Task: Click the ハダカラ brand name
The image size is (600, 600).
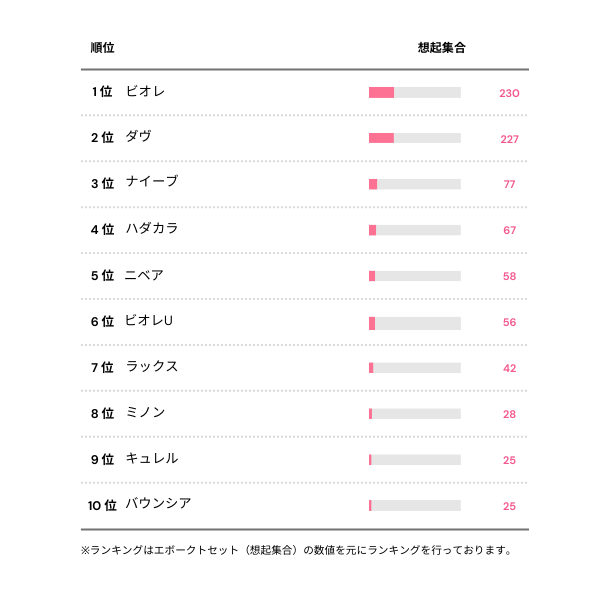Action: 152,229
